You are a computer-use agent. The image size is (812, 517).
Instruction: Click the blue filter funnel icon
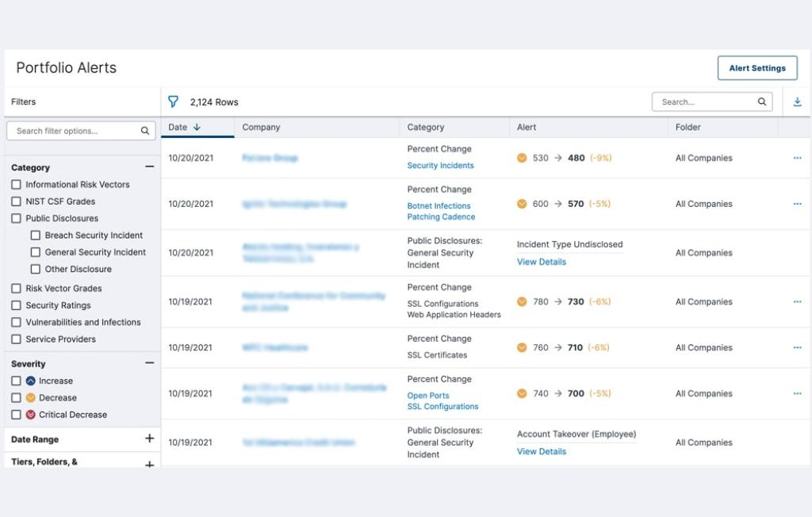(173, 101)
